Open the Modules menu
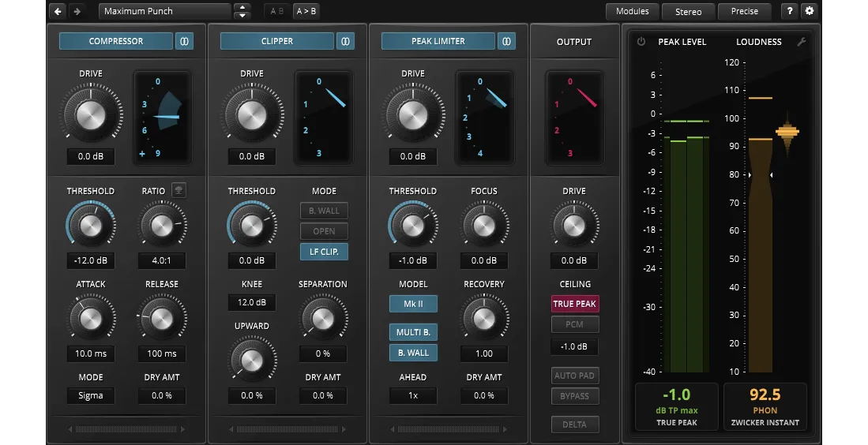 pyautogui.click(x=632, y=11)
